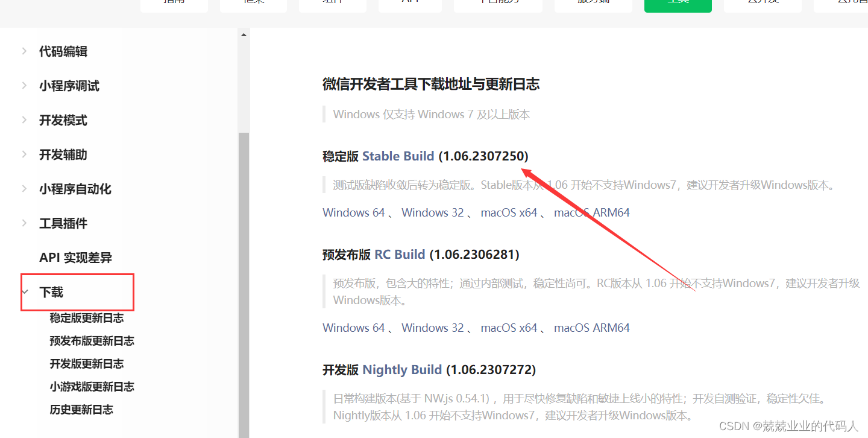The image size is (868, 438).
Task: Click the Nightly Build heading link
Action: click(x=402, y=370)
